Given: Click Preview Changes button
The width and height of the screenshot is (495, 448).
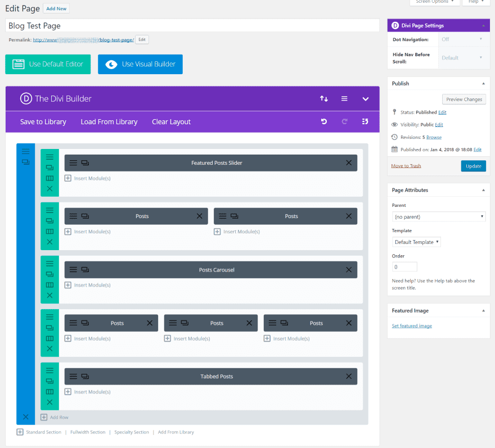Looking at the screenshot, I should tap(464, 99).
